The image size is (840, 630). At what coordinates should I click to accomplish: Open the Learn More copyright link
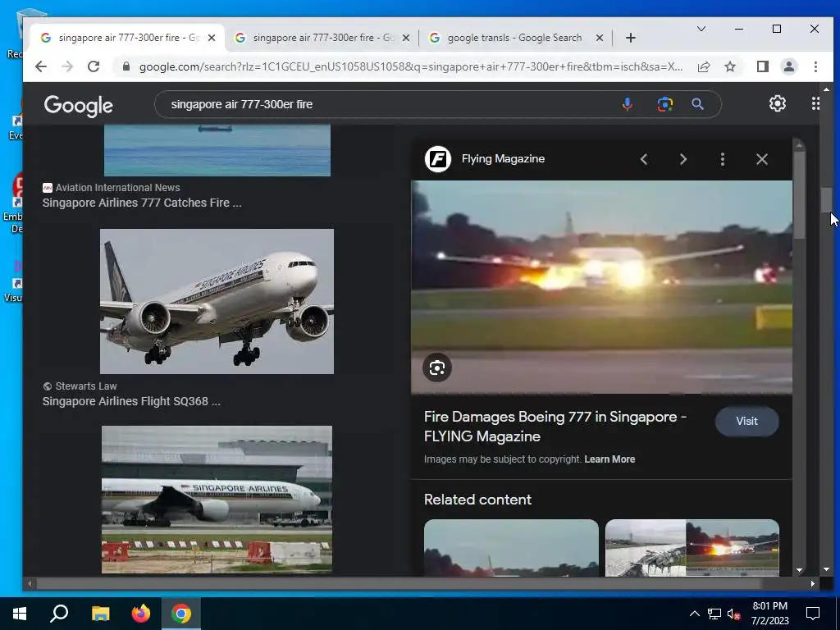[609, 459]
